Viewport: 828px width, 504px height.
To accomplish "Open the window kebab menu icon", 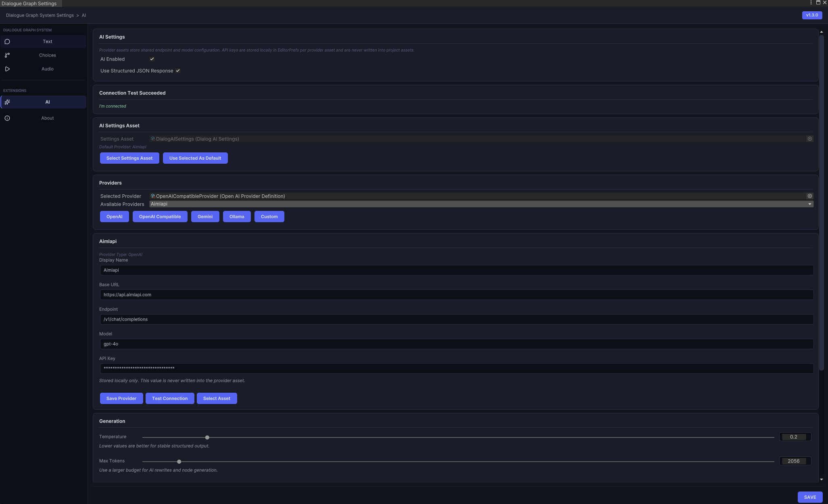I will [x=811, y=2].
